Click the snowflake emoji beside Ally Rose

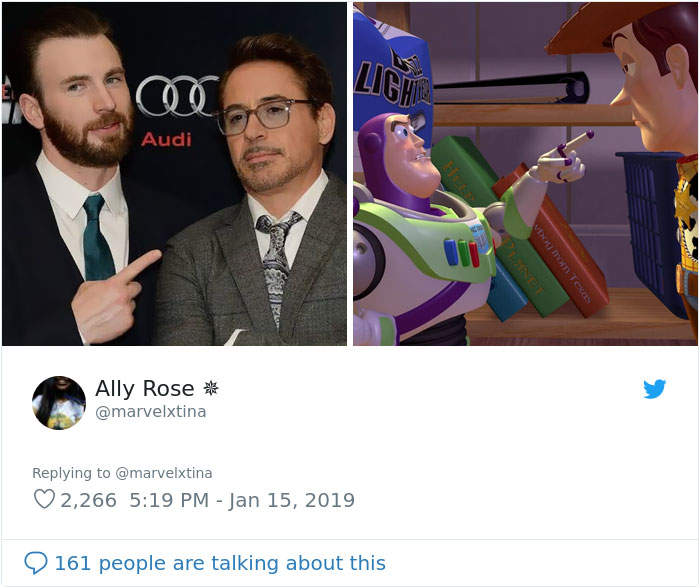[x=211, y=388]
